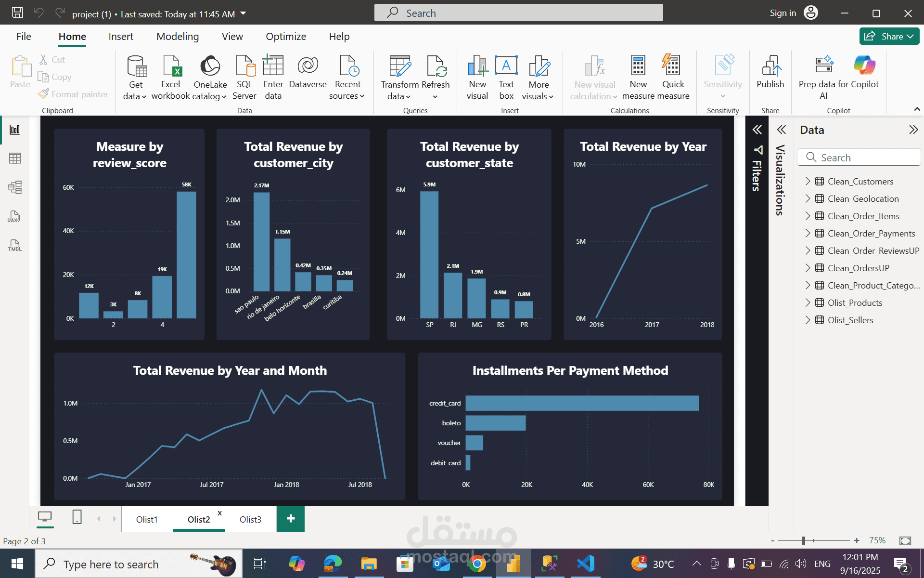Open Windows Start menu
This screenshot has height=578, width=924.
[x=17, y=564]
